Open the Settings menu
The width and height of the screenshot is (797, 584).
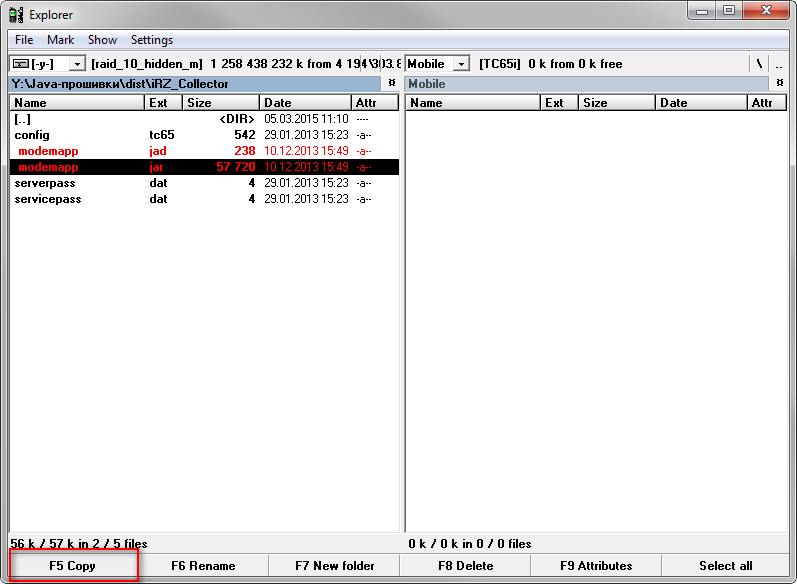tap(152, 40)
